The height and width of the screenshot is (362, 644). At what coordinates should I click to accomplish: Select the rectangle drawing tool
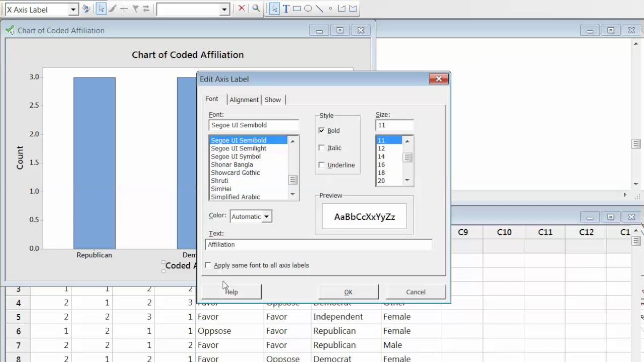(297, 9)
